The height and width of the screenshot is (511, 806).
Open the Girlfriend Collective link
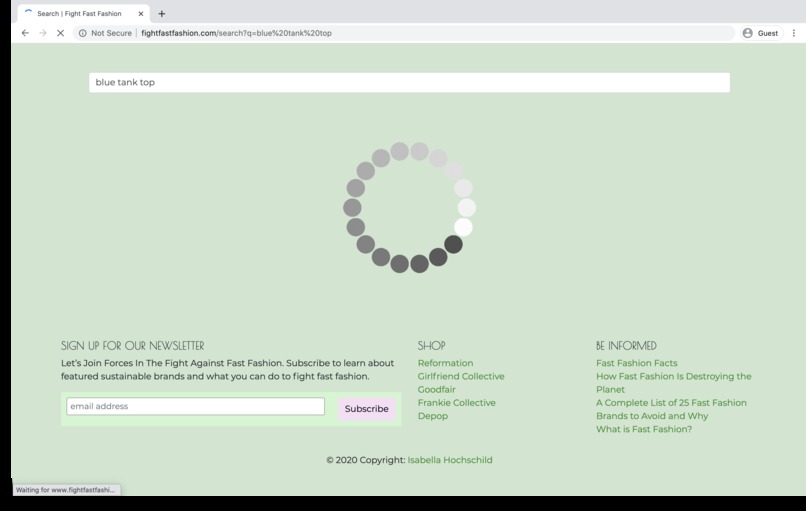point(461,376)
